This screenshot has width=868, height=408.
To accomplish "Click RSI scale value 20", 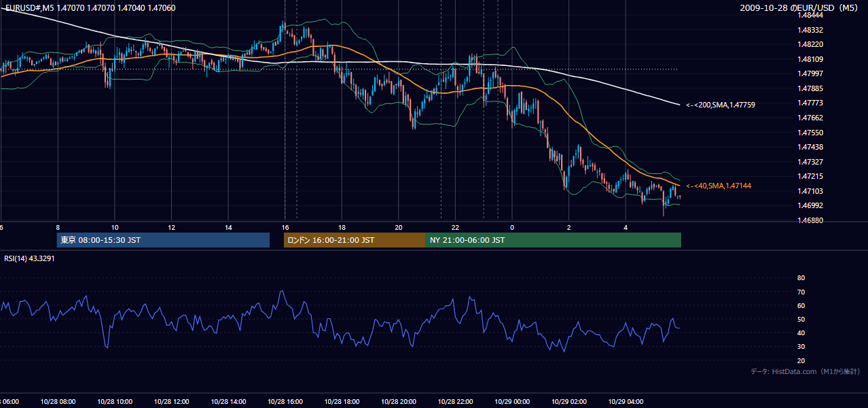I will coord(801,360).
